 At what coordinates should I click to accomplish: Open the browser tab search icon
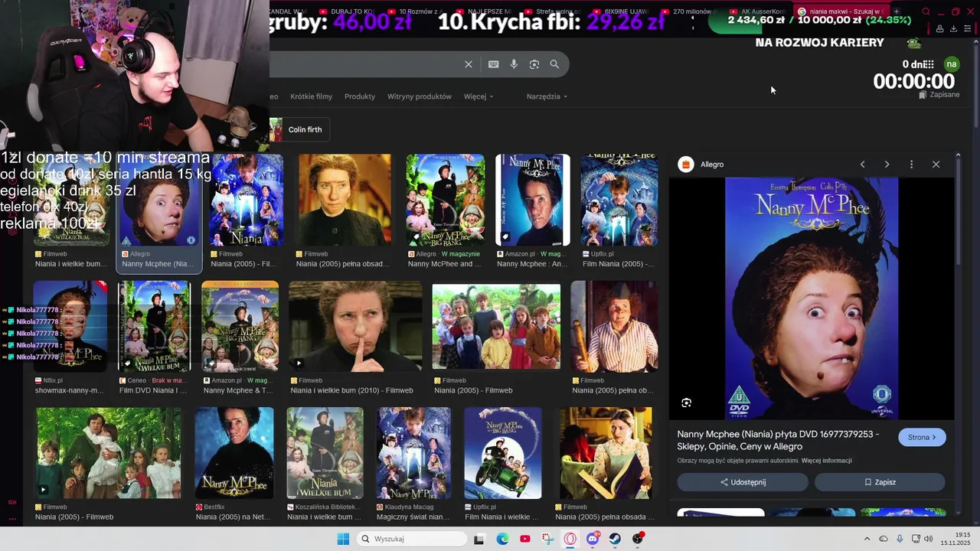click(x=926, y=11)
